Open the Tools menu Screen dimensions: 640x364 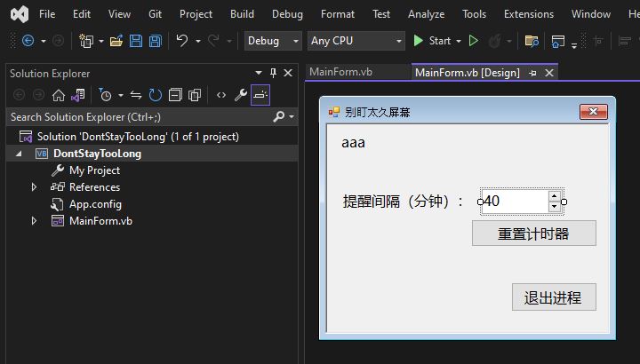474,14
